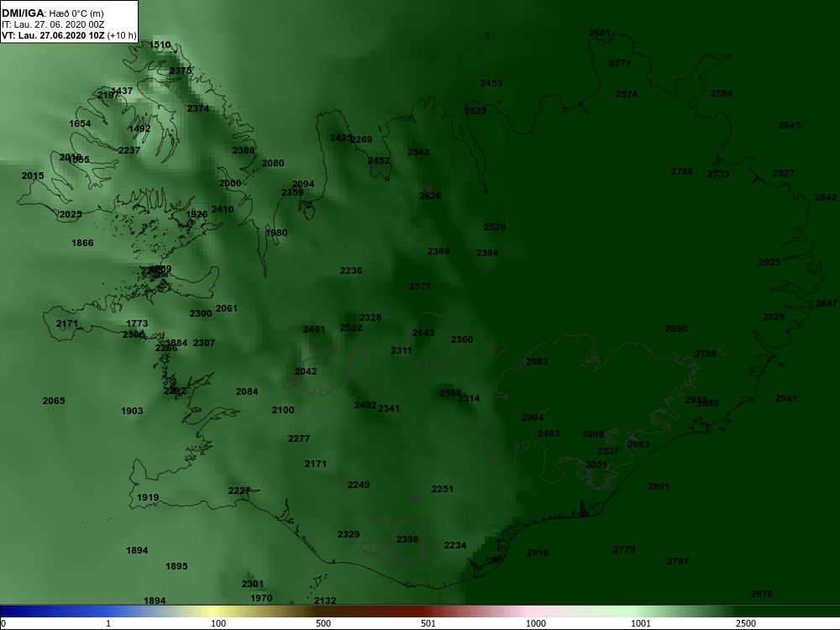Pick the 2453 value offshore north

point(491,83)
